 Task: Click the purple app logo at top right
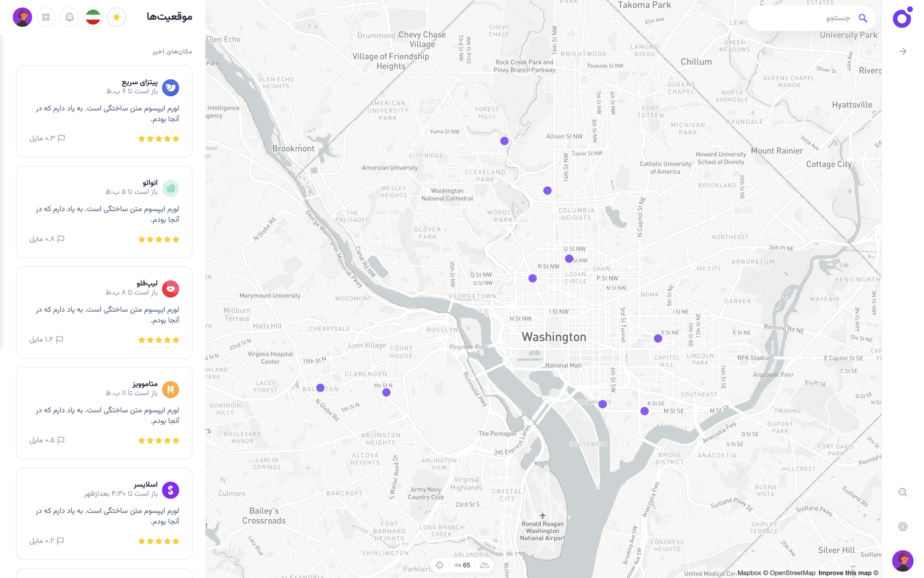902,18
